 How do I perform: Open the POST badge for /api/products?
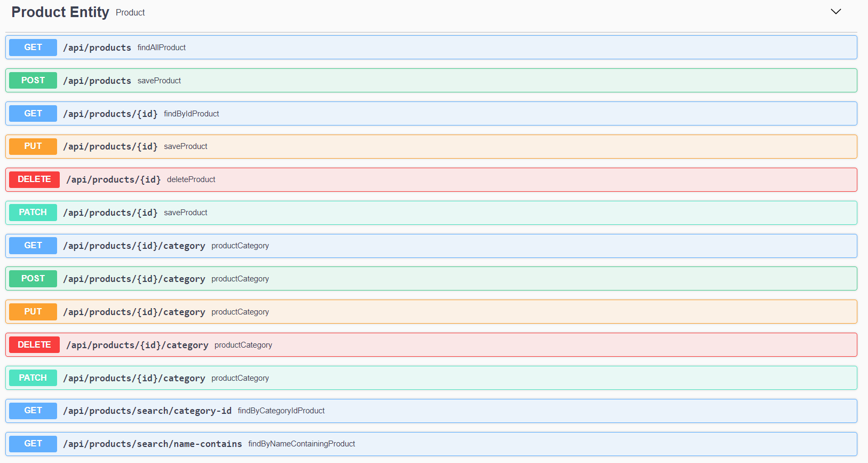33,81
